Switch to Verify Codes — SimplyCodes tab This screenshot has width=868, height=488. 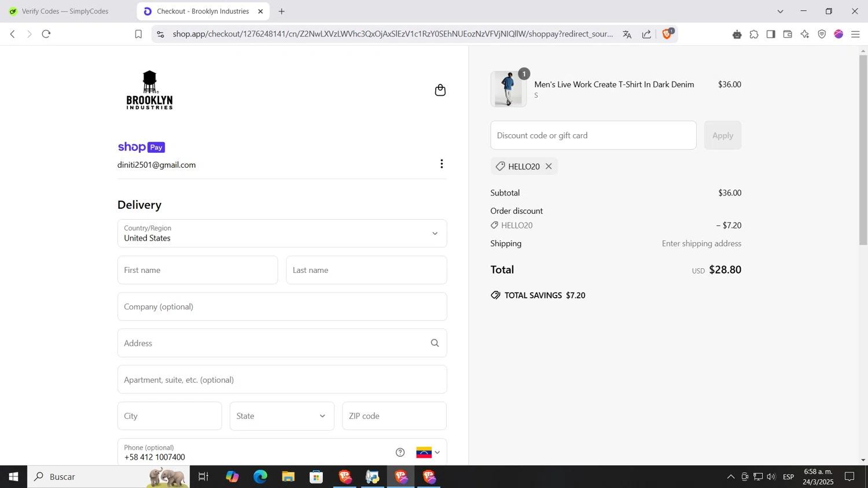click(65, 11)
